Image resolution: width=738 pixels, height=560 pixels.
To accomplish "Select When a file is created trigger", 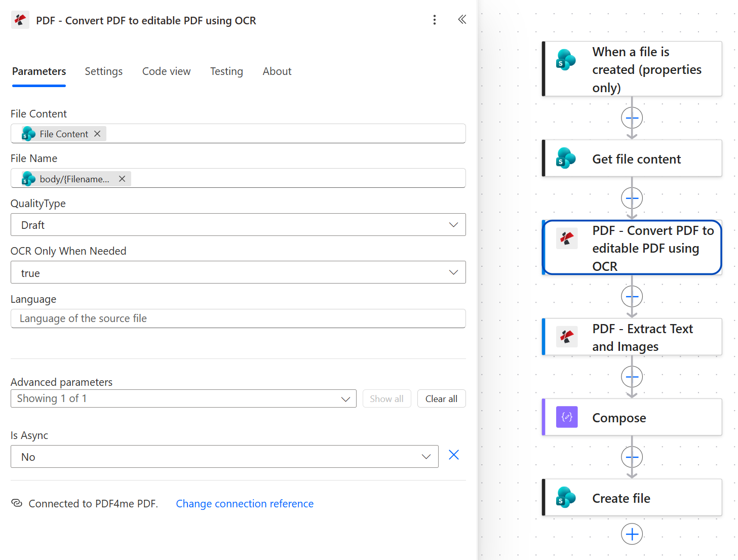I will 632,69.
